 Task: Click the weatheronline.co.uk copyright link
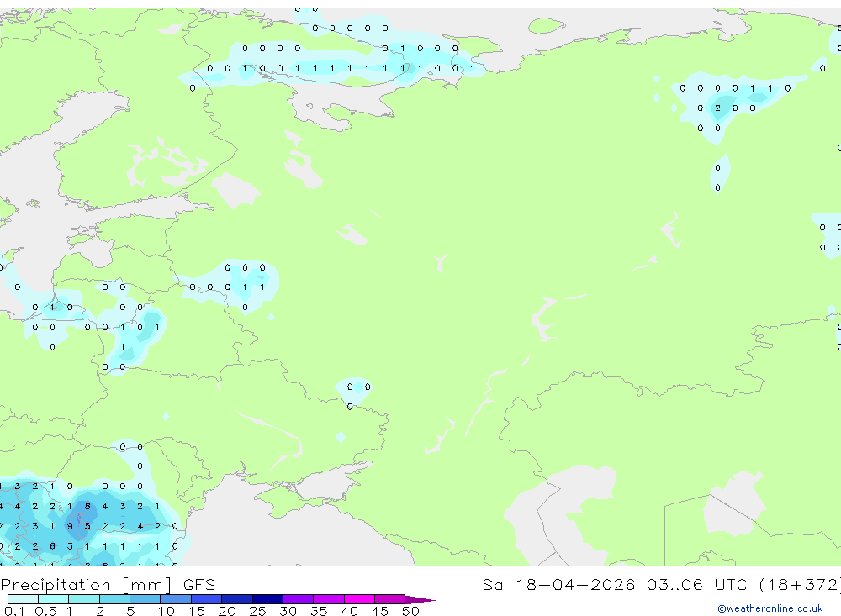770,608
